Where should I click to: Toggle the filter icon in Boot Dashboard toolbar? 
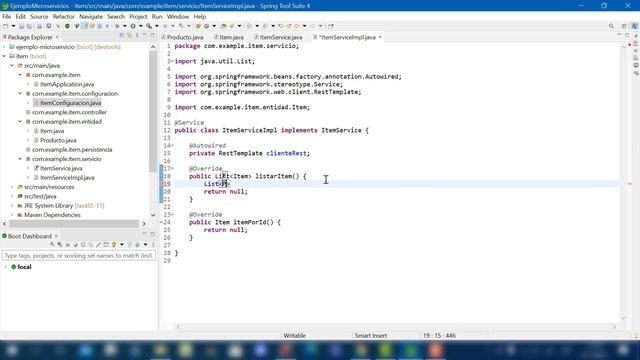[x=129, y=244]
